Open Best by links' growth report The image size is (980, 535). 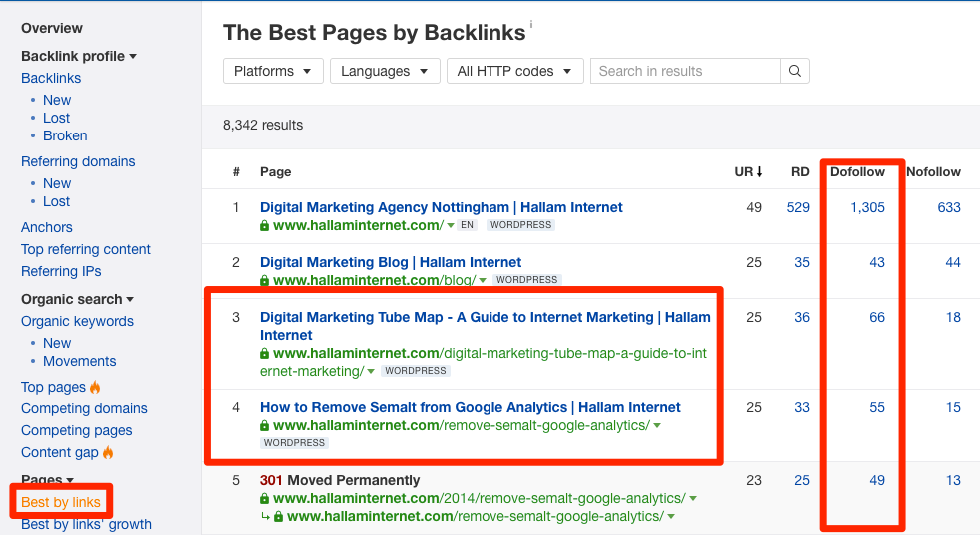coord(87,524)
